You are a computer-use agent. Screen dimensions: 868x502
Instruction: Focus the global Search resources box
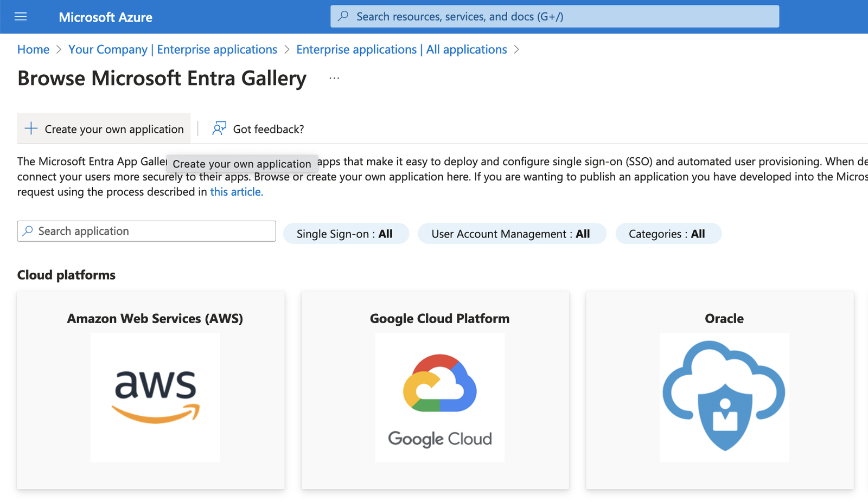(554, 16)
